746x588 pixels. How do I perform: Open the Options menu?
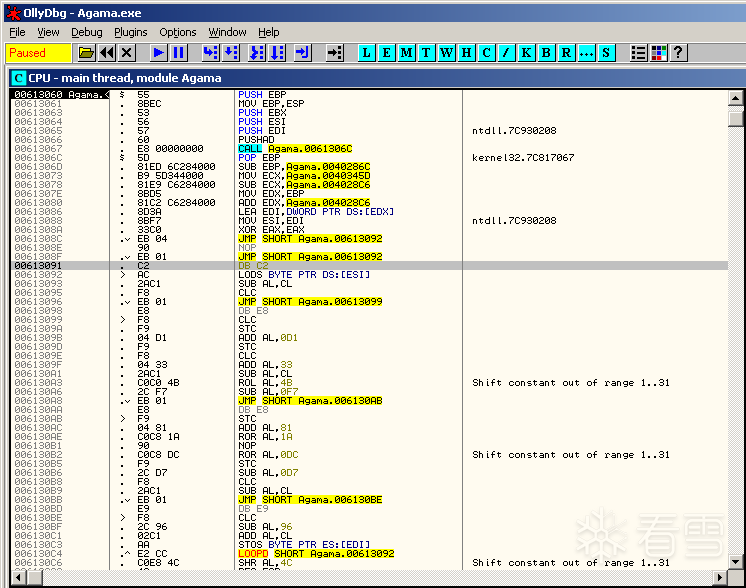178,32
